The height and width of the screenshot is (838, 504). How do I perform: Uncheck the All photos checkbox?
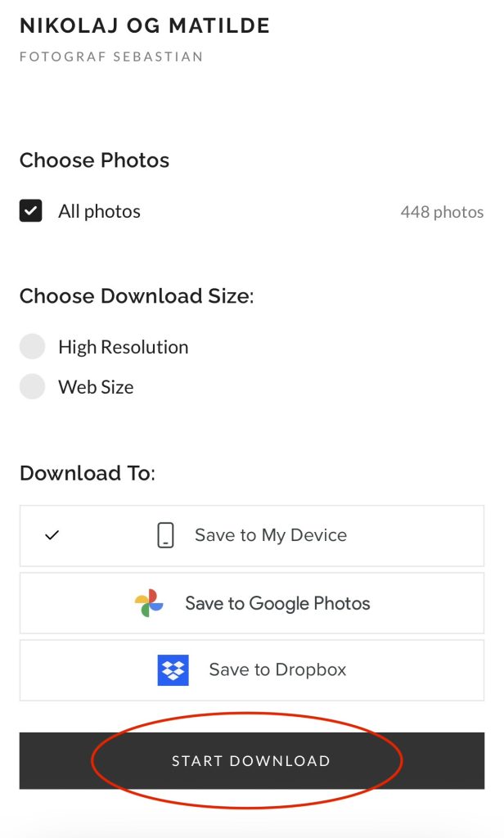click(x=31, y=210)
